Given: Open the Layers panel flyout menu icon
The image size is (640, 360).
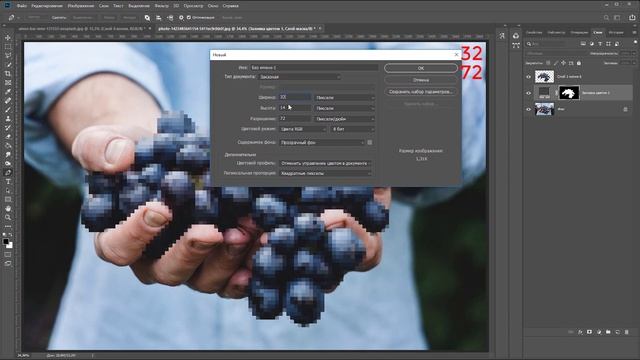Looking at the screenshot, I should (635, 32).
